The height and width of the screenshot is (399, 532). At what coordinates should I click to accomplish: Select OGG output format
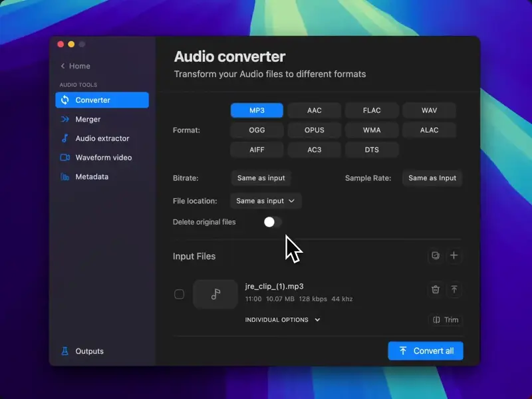click(x=257, y=130)
